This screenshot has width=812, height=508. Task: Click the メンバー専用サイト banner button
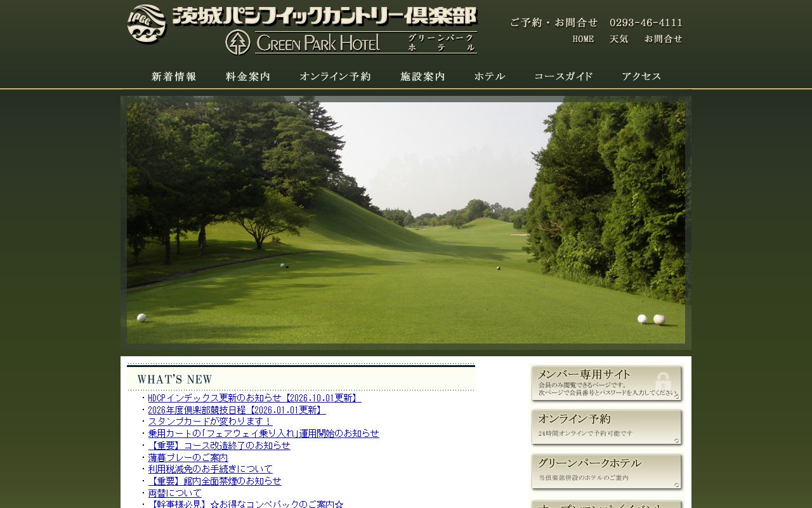point(607,384)
